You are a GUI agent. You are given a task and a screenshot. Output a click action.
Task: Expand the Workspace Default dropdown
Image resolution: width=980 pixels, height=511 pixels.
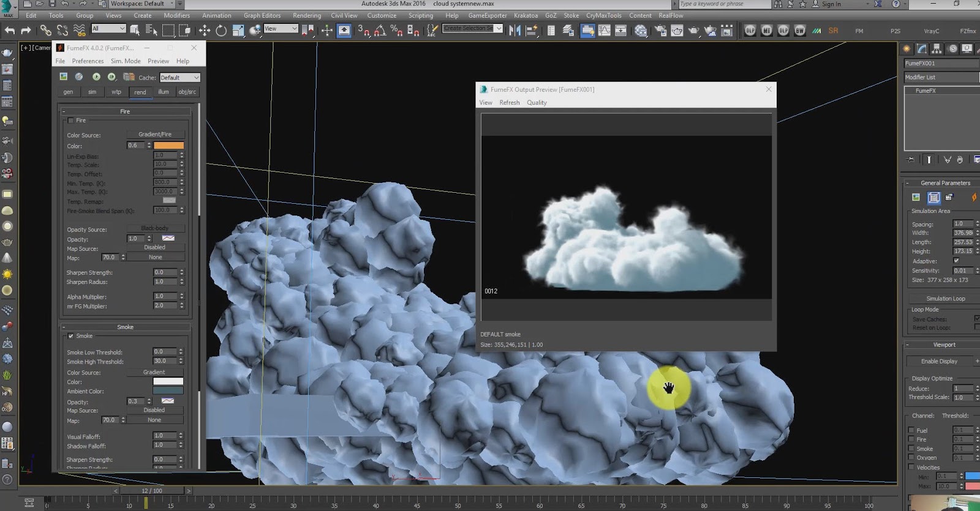143,4
